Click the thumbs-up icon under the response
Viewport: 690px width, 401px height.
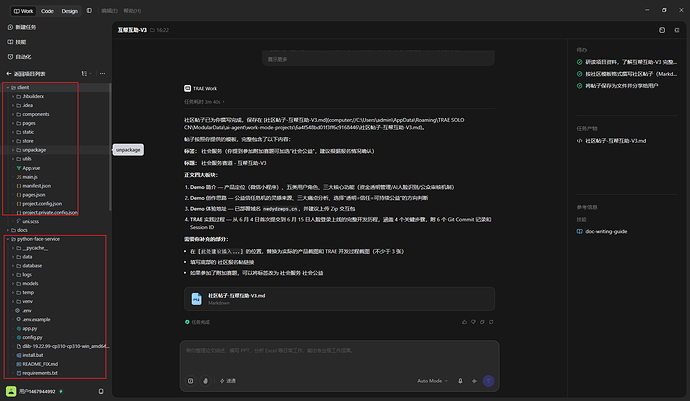point(464,322)
